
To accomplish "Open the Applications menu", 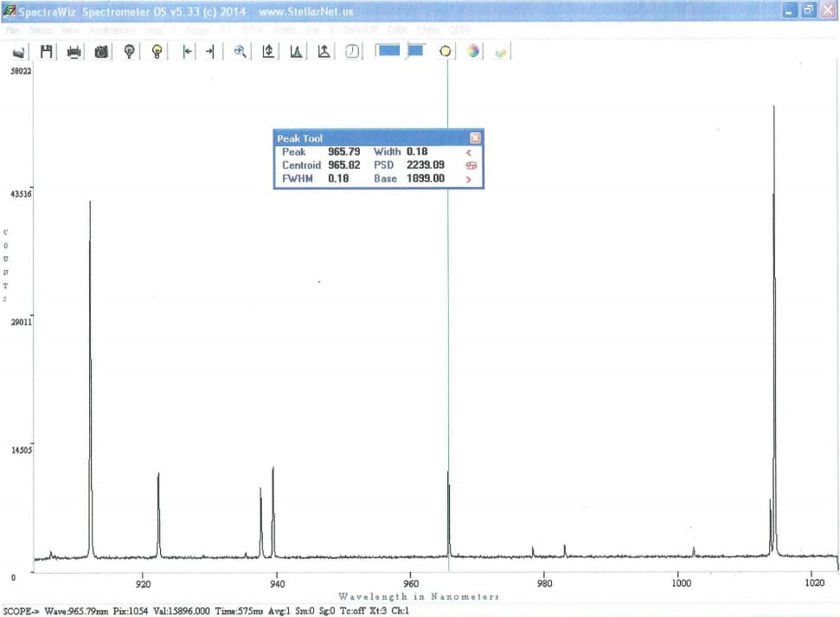I will pyautogui.click(x=112, y=30).
